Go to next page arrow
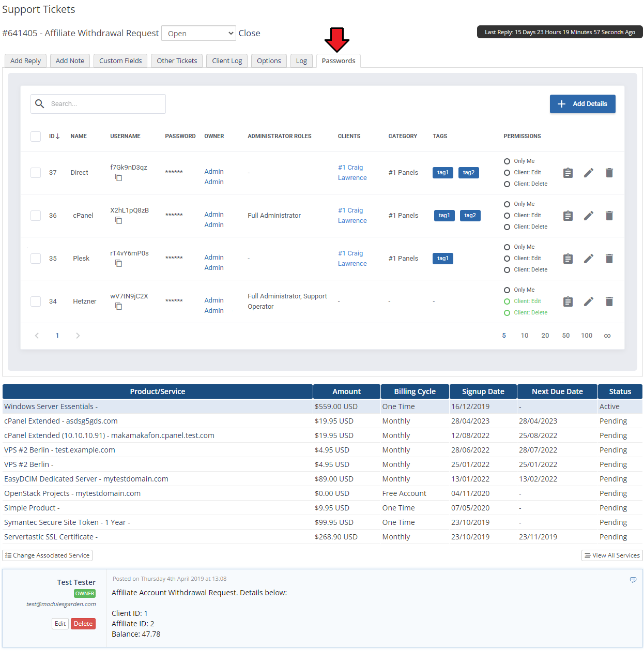Image resolution: width=644 pixels, height=663 pixels. click(x=78, y=336)
